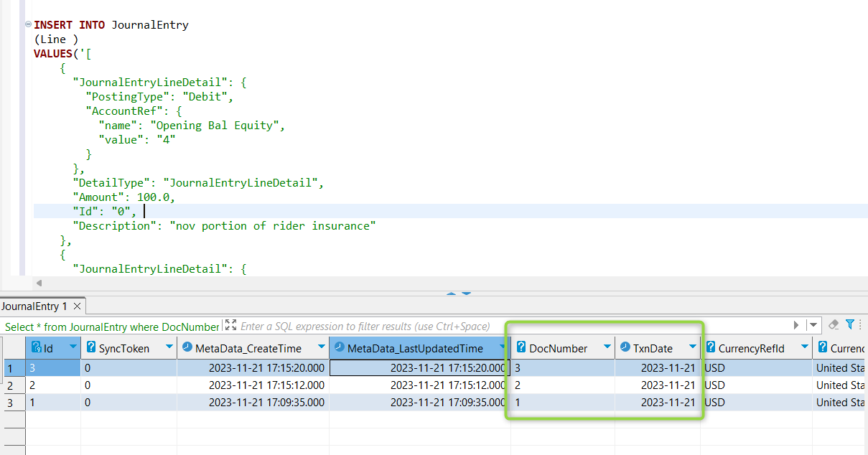
Task: Open the SyncToken column filter dropdown
Action: [x=169, y=347]
